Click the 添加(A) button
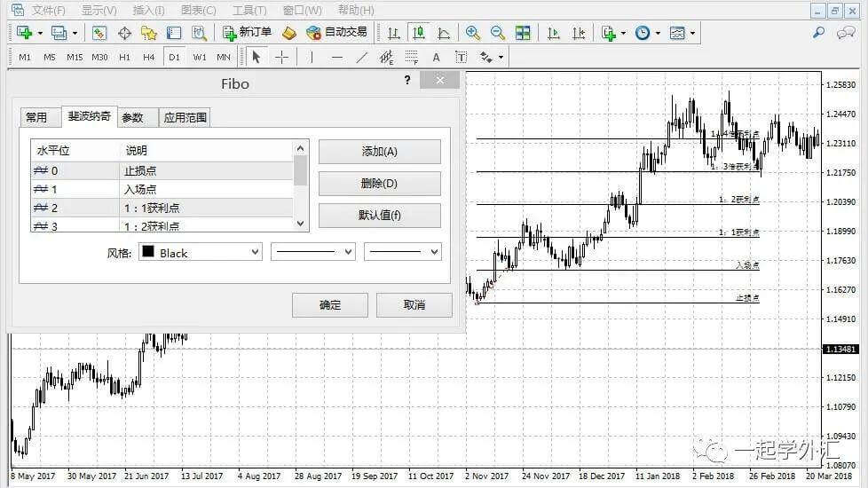The height and width of the screenshot is (488, 868). coord(379,152)
